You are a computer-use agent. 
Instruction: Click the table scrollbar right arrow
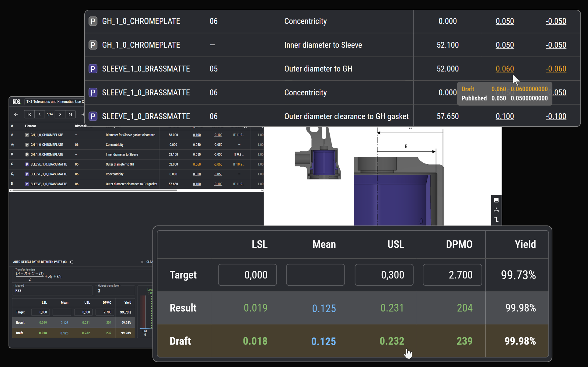[x=262, y=190]
